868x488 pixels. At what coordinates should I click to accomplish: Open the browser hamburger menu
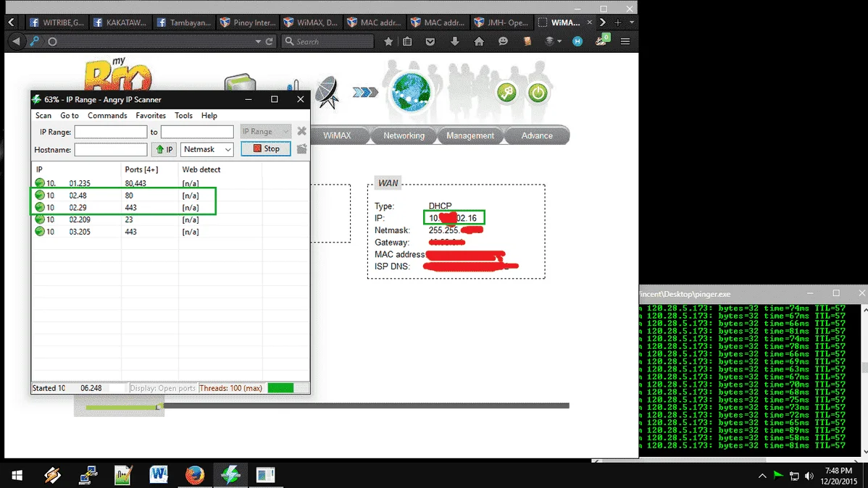point(625,41)
